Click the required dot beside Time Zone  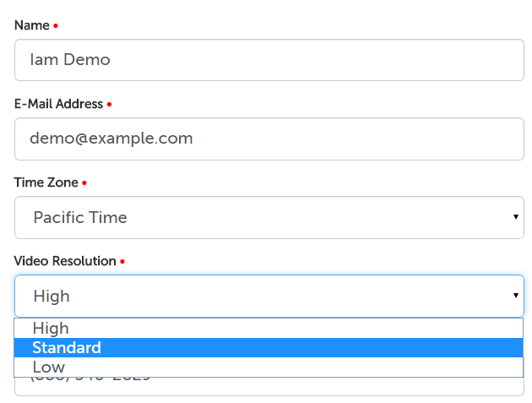[x=84, y=183]
